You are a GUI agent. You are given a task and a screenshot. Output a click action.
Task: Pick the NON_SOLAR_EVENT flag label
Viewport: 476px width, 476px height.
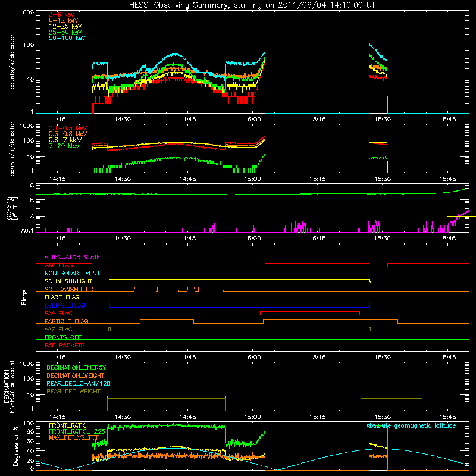pos(72,273)
